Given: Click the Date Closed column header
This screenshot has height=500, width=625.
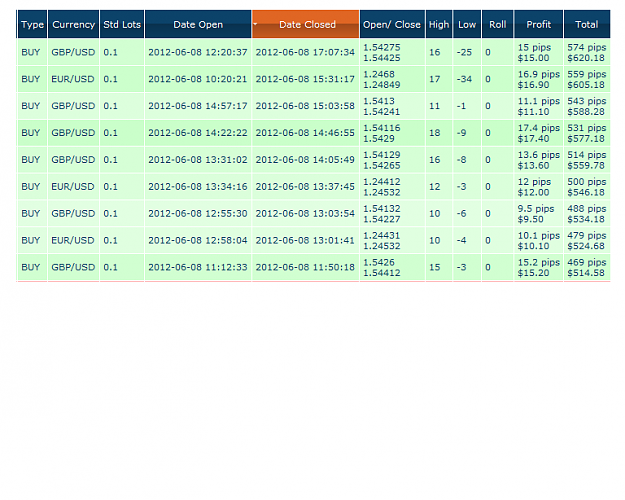Looking at the screenshot, I should [x=306, y=24].
